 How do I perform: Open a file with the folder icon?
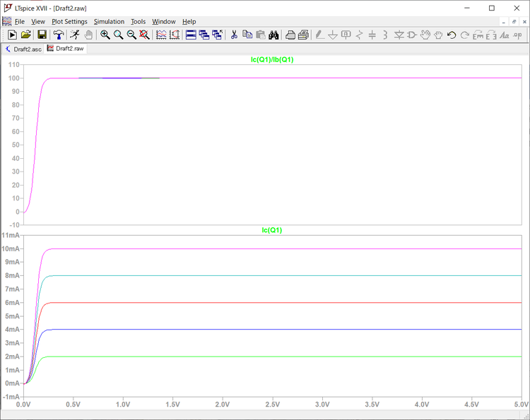[x=26, y=35]
